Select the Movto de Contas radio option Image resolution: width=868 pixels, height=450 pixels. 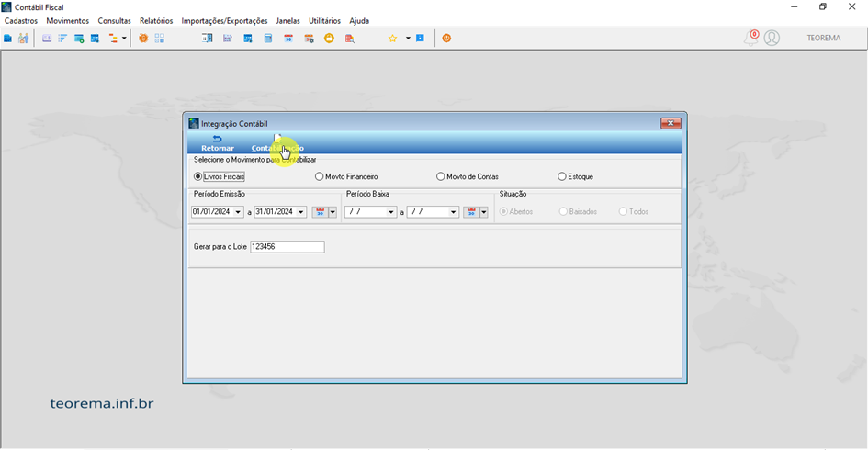click(x=468, y=176)
